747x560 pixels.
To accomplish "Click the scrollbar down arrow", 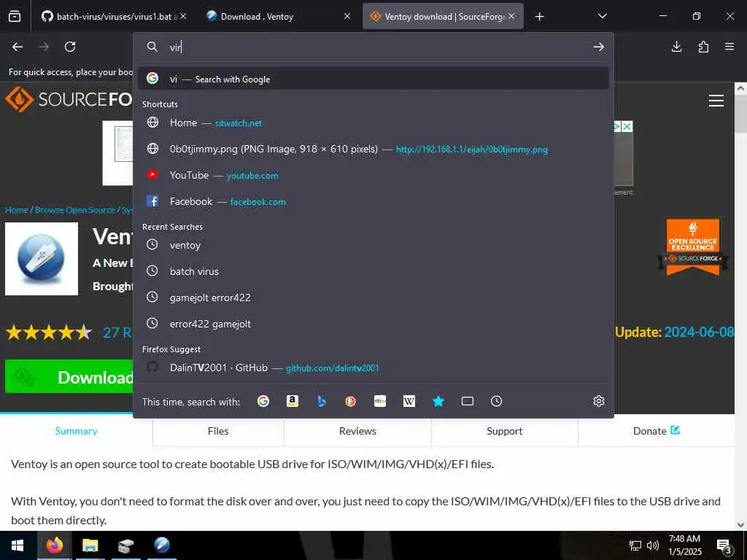I will click(740, 525).
